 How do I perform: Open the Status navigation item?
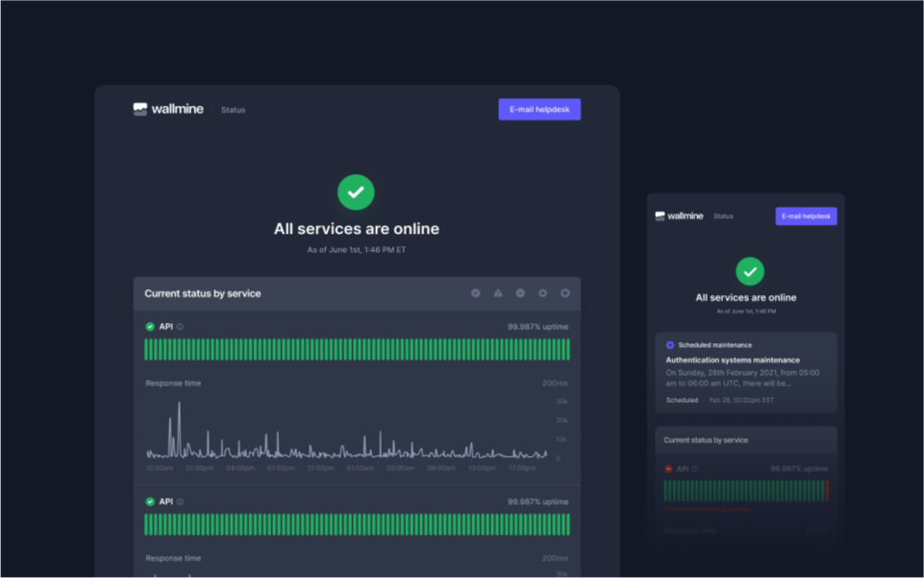coord(232,109)
